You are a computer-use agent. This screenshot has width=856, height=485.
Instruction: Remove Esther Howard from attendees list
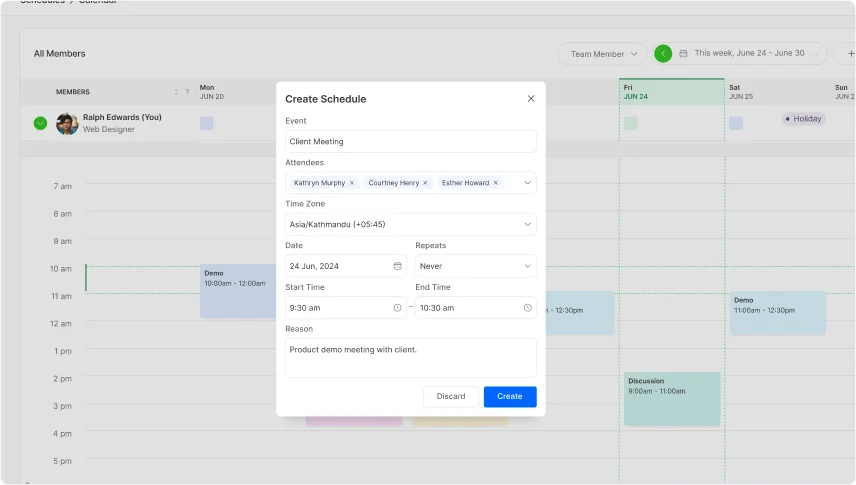pos(495,183)
